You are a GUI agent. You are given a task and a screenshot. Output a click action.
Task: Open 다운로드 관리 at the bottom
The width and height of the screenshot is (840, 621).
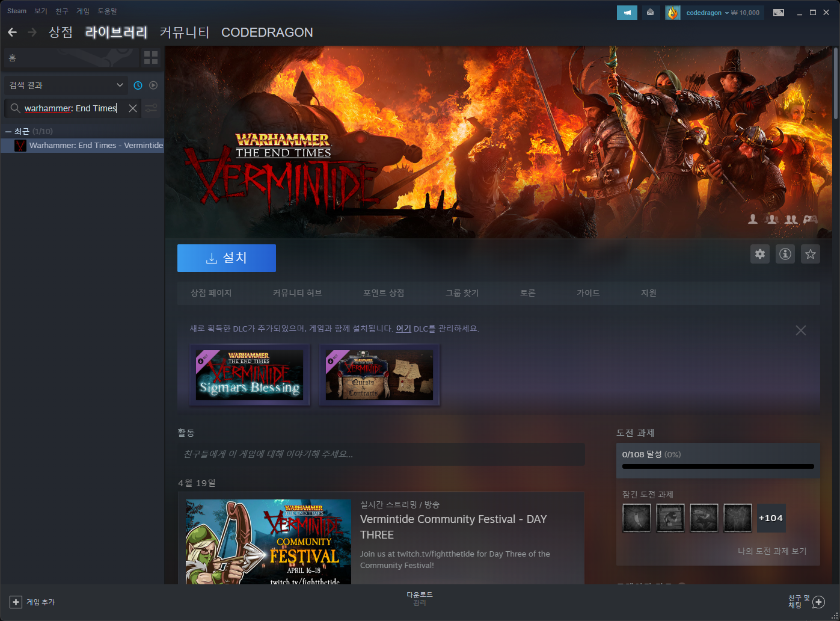420,599
